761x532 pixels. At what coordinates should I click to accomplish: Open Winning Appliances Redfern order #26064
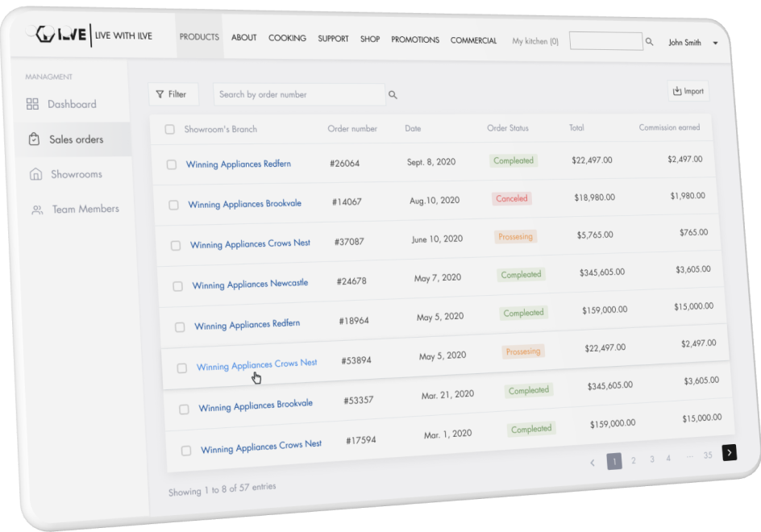[x=239, y=164]
